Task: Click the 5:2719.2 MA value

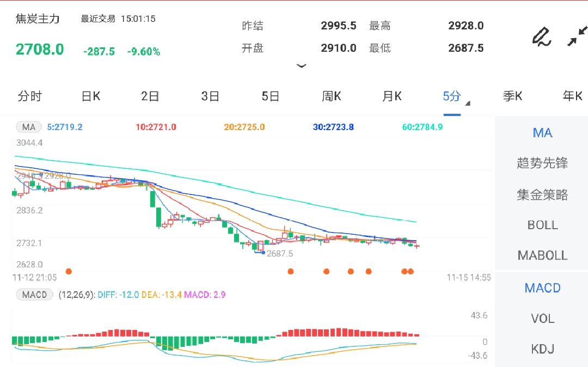Action: (64, 127)
